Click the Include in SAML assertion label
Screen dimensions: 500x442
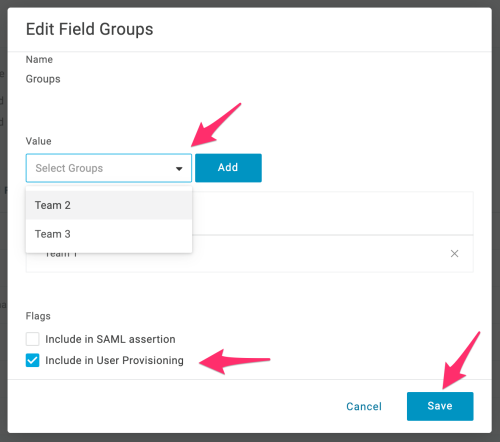click(x=110, y=339)
